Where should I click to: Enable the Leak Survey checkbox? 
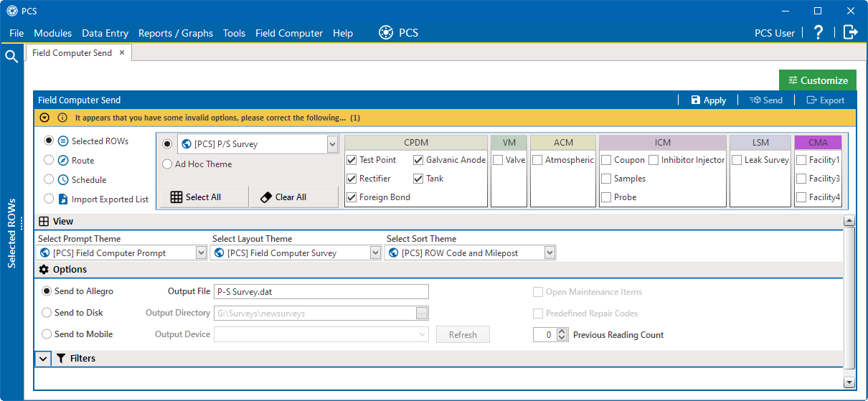coord(737,160)
